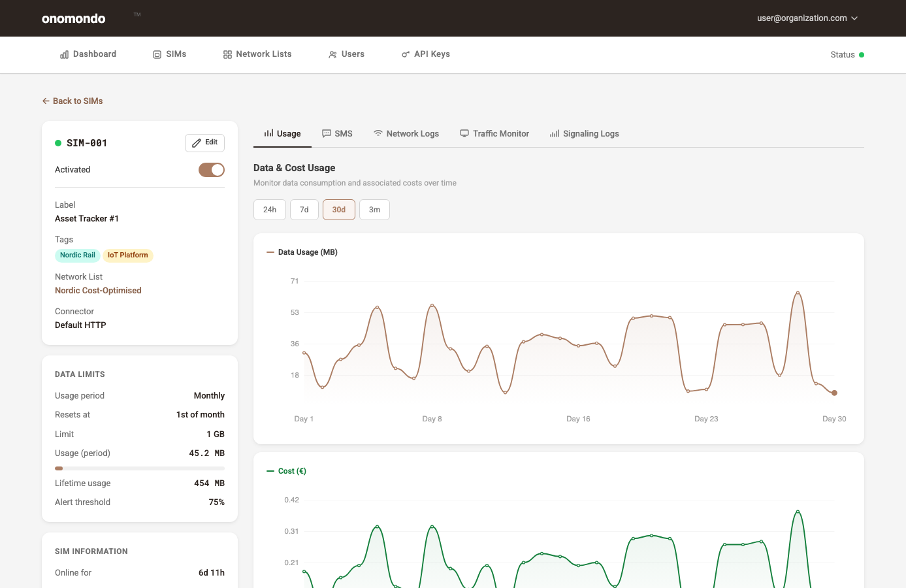Click the Traffic Monitor screen icon
The image size is (906, 588).
(464, 133)
